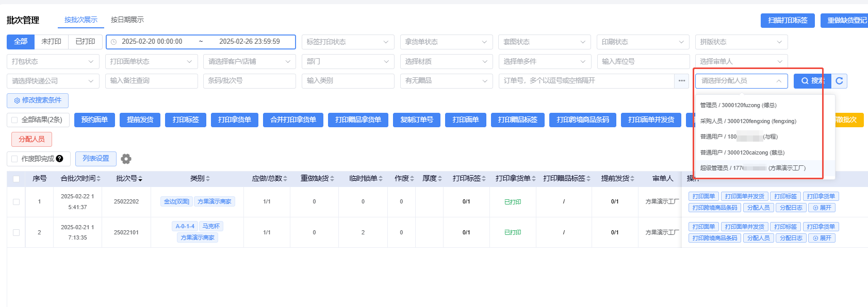
Task: Click the A-0-1-4 category tag
Action: tap(185, 226)
